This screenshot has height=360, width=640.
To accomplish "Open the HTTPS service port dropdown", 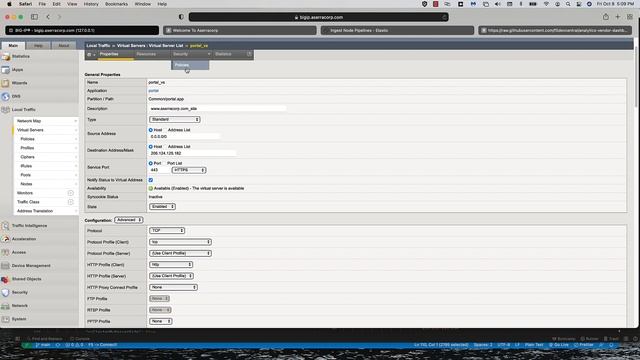I will tap(189, 170).
